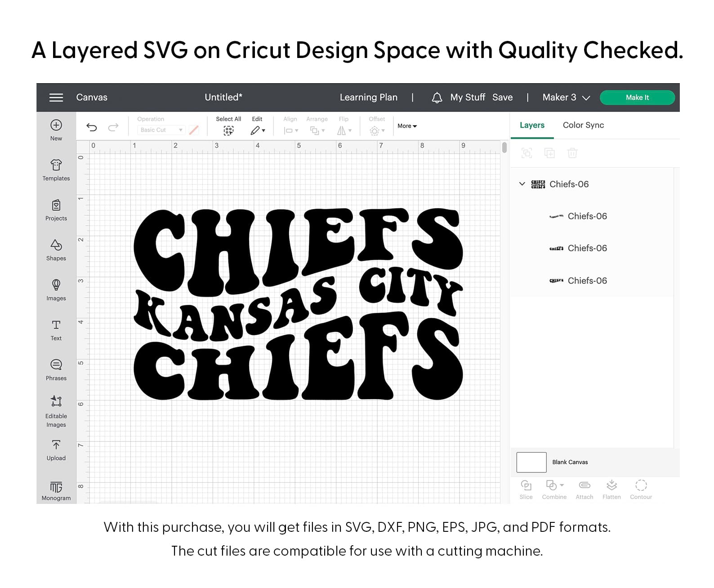Switch to the Layers tab

click(x=532, y=125)
